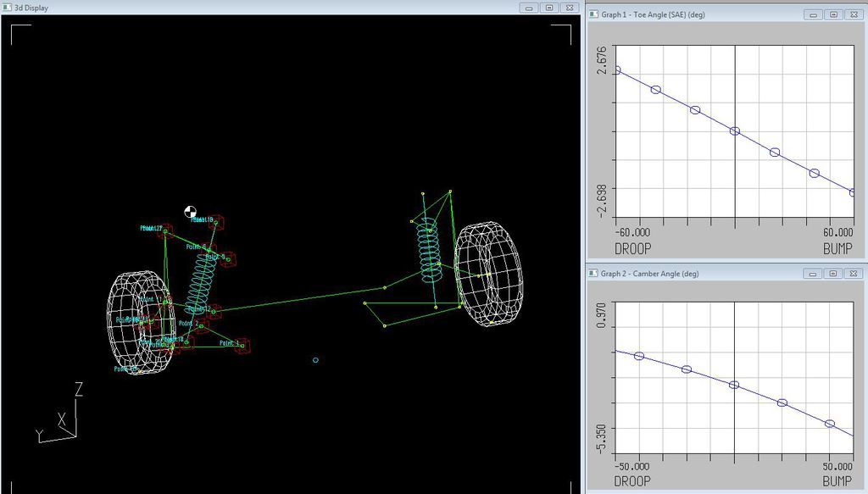Screen dimensions: 868x494
Task: Select the right wireframe wheel in 3d Display
Action: (489, 275)
